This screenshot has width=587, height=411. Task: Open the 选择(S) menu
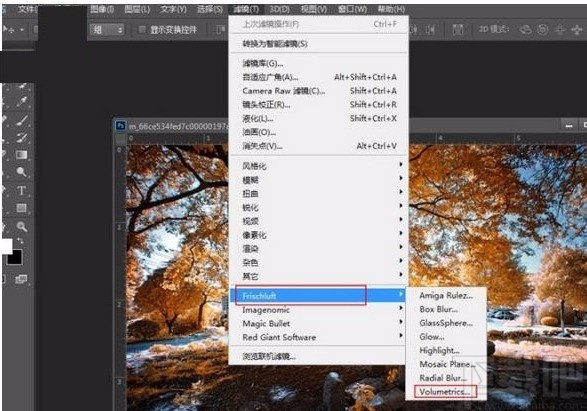pyautogui.click(x=210, y=9)
